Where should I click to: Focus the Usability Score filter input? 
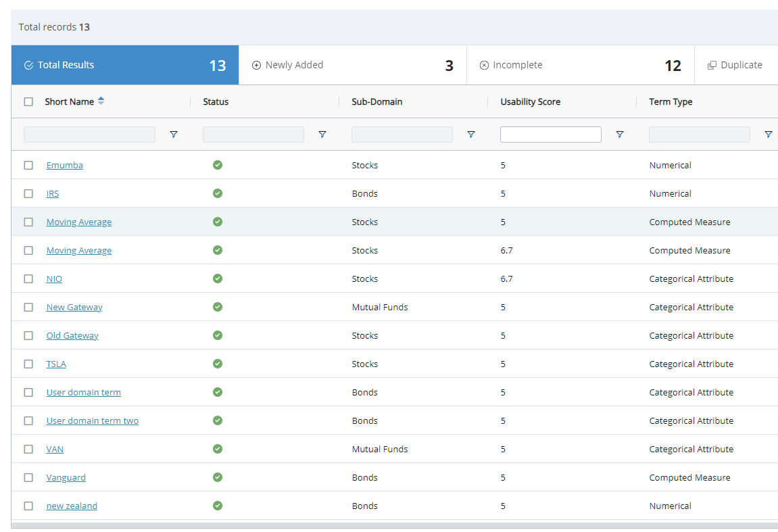(551, 135)
